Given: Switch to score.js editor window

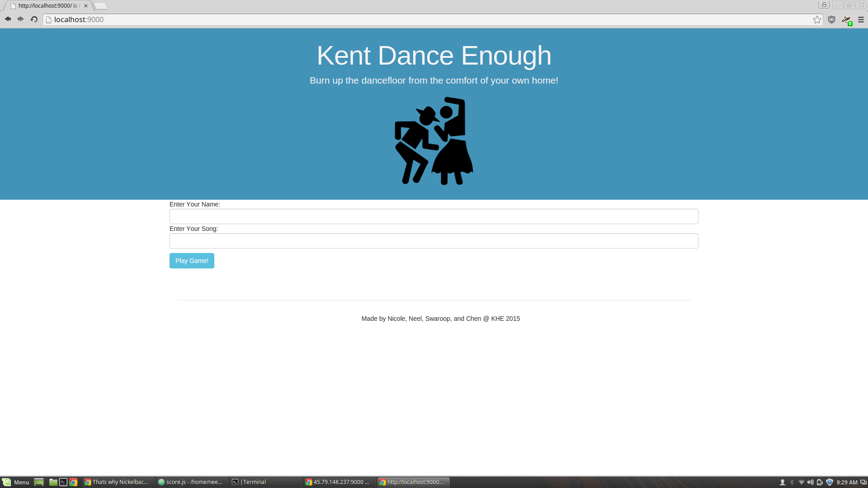Looking at the screenshot, I should point(190,482).
